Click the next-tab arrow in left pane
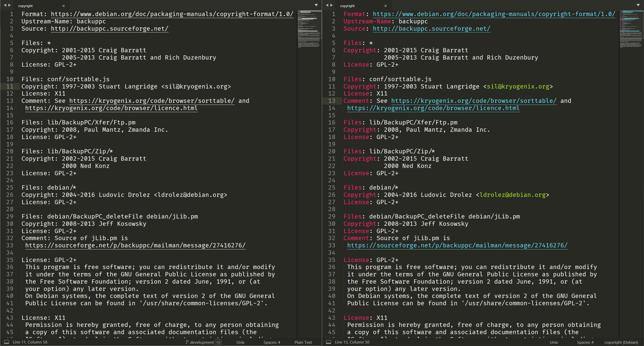644x346 pixels. coord(10,5)
